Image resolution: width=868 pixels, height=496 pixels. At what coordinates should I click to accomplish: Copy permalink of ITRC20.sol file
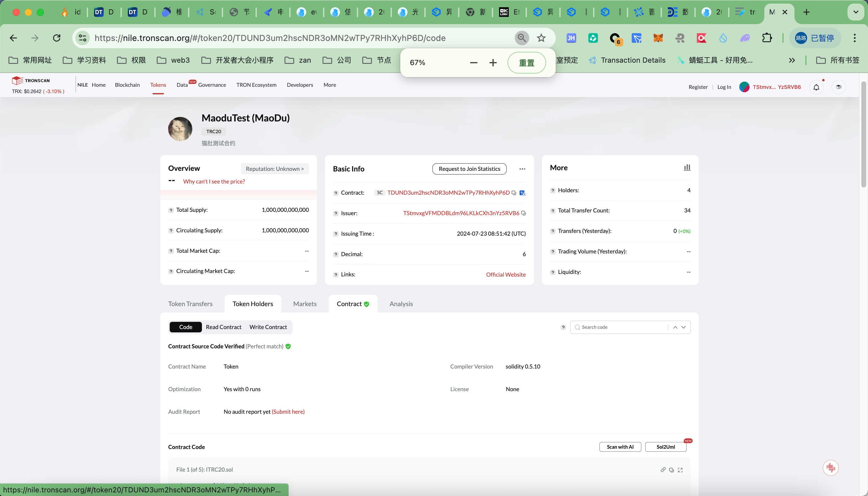[x=663, y=470]
